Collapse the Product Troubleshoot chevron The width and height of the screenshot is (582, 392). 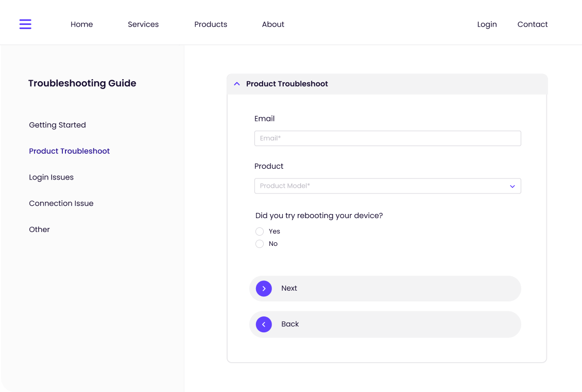[237, 84]
